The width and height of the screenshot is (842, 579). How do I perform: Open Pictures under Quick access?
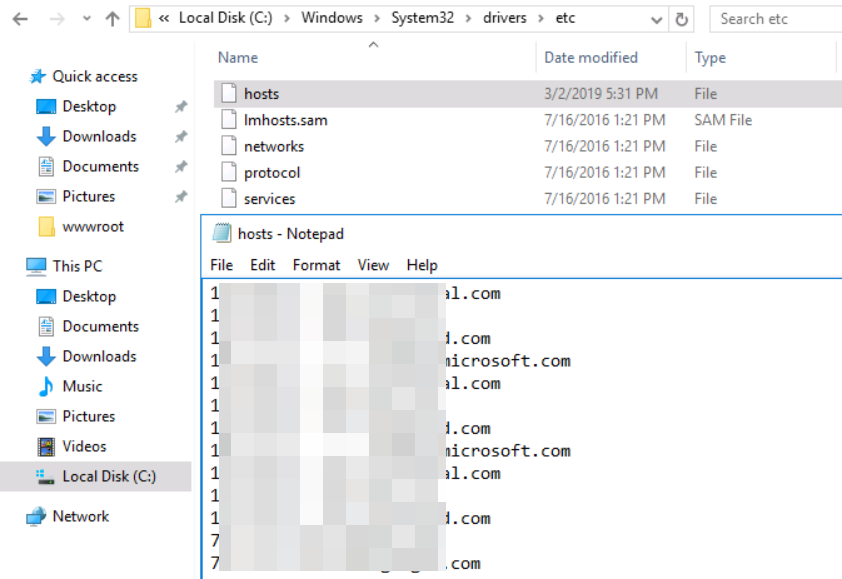coord(89,197)
